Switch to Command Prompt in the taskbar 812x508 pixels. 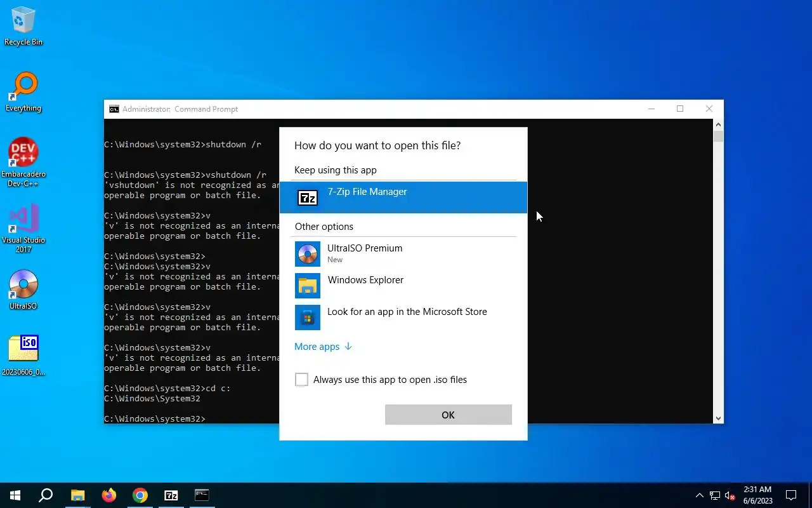tap(202, 495)
